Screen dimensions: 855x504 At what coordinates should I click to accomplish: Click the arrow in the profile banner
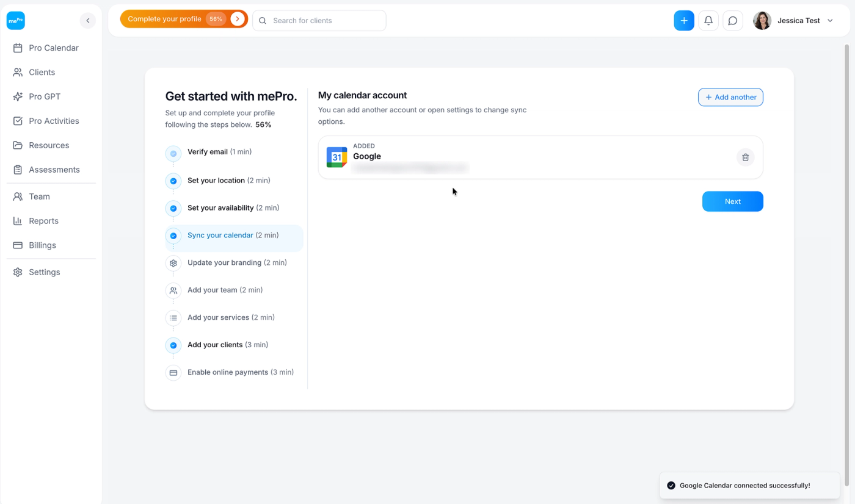click(x=238, y=19)
